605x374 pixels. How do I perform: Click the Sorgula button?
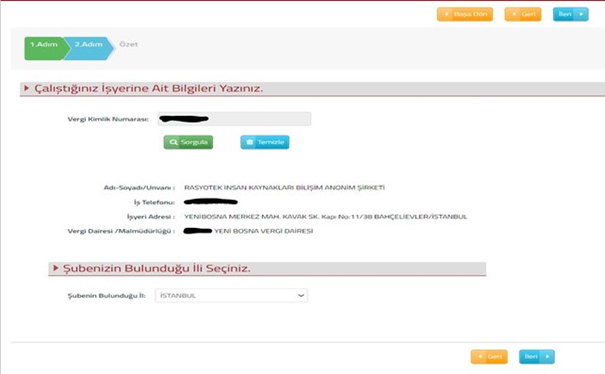point(188,142)
